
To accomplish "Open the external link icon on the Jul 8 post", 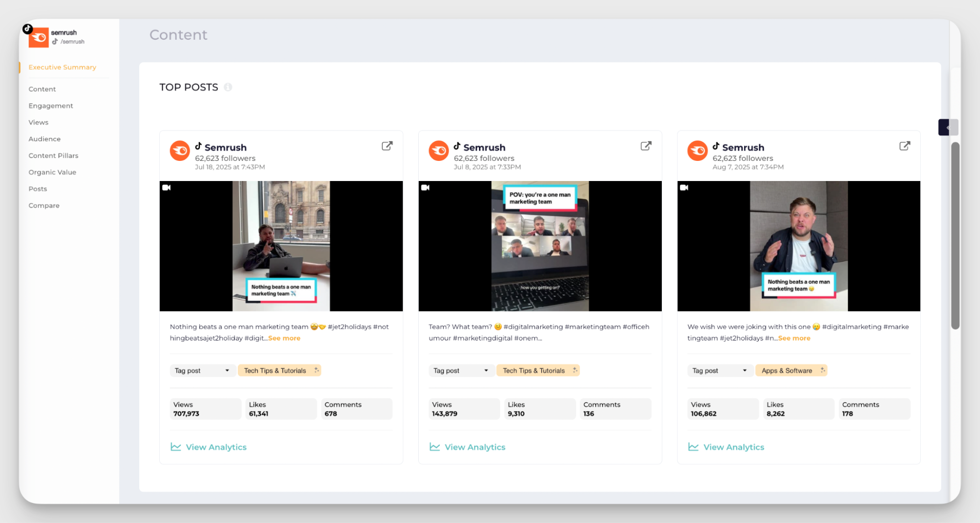I will (646, 146).
